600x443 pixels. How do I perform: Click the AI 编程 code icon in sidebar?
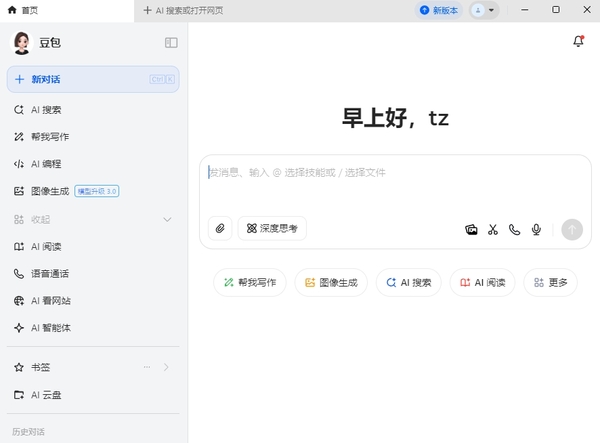coord(19,164)
